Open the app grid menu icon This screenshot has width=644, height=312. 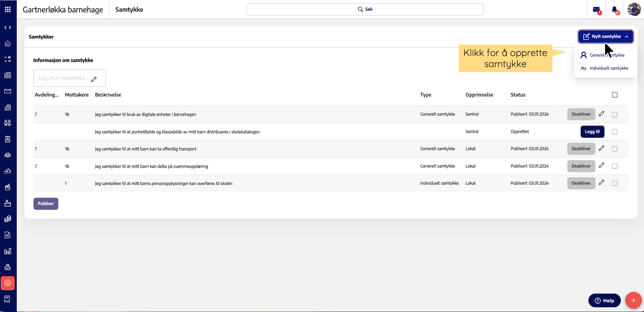(8, 9)
